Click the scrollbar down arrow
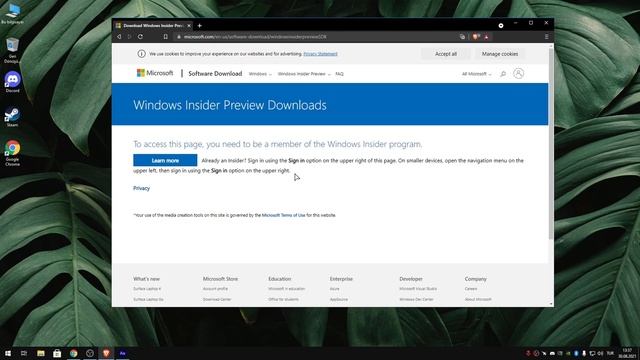Viewport: 640px width, 360px height. (x=551, y=304)
